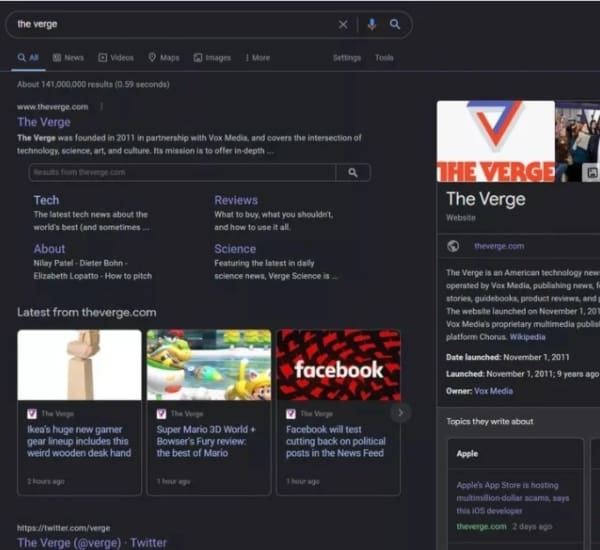Click 'Latest from theverge.com' heading
Viewport: 600px width, 550px height.
point(86,312)
